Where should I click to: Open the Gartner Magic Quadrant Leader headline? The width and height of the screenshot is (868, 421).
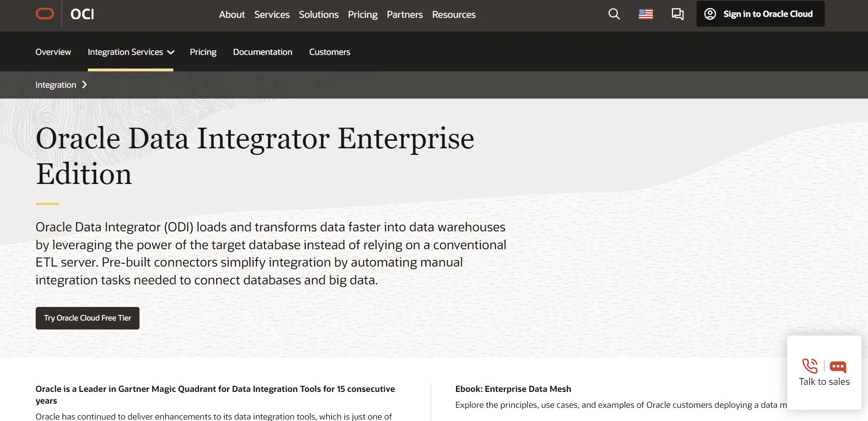[x=215, y=395]
